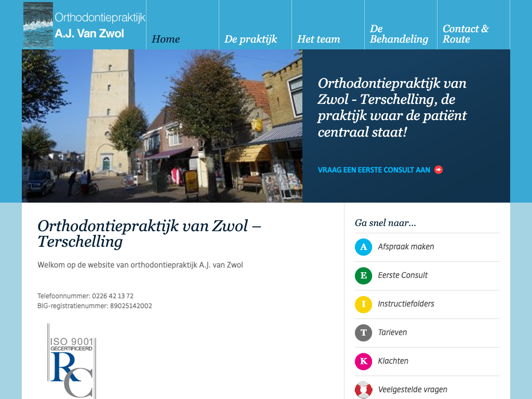The height and width of the screenshot is (399, 532).
Task: Open the Afspraak maken text link
Action: coord(406,247)
